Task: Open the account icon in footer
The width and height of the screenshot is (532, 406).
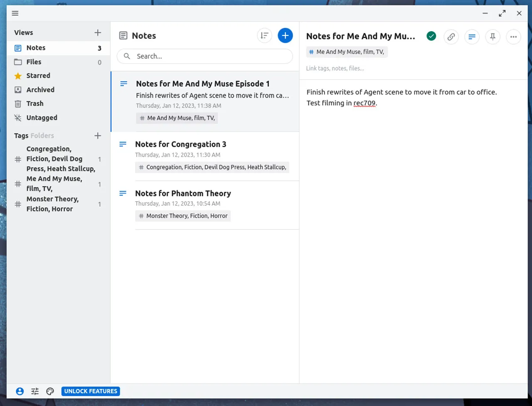Action: pos(20,391)
